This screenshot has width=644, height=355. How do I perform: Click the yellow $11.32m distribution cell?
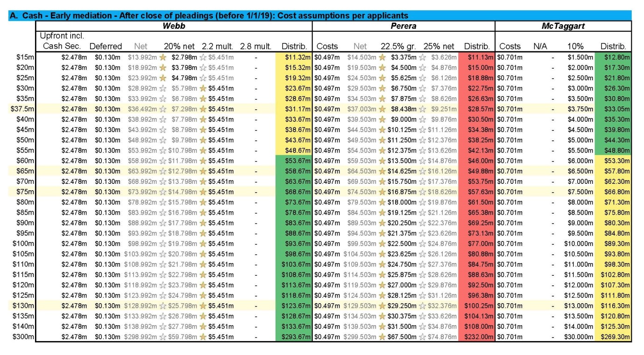tap(293, 57)
